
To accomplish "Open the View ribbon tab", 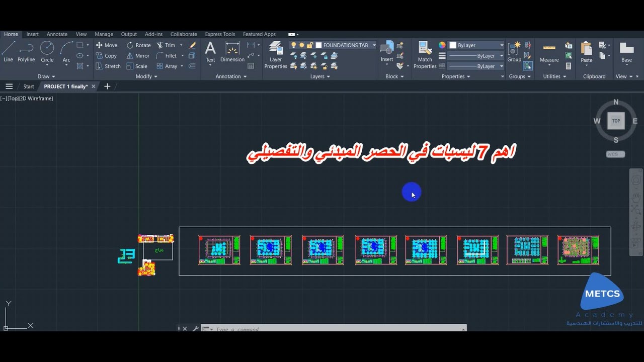I will click(x=81, y=34).
